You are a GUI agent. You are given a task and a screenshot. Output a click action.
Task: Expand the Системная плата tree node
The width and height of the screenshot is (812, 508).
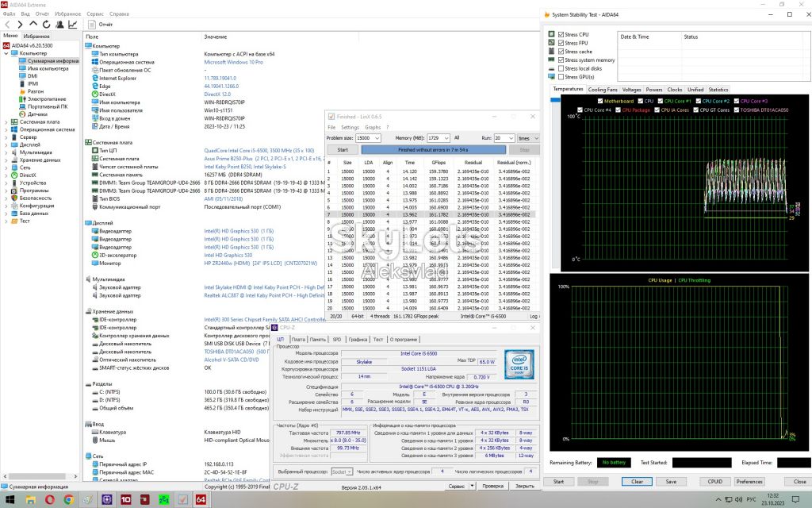6,121
